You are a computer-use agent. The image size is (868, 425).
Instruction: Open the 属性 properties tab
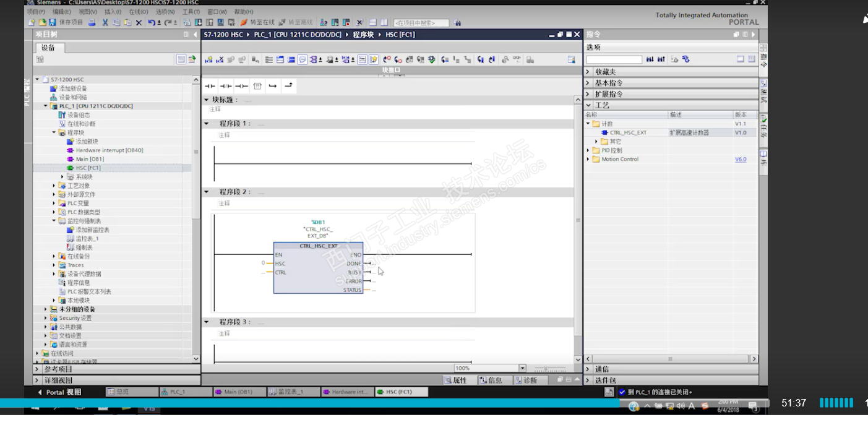[x=455, y=380]
